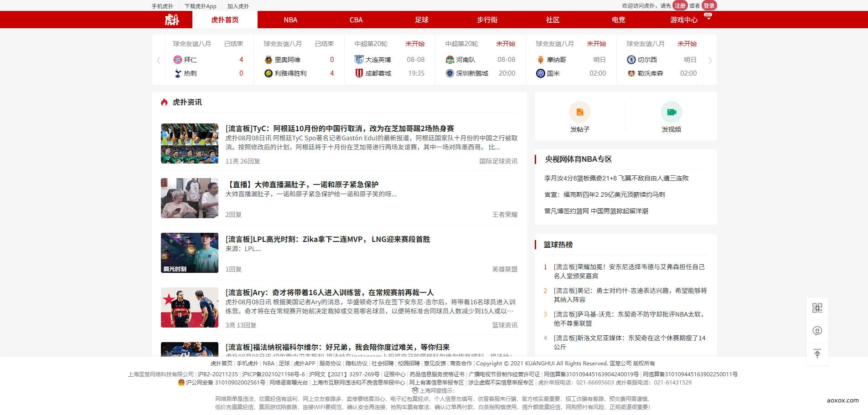This screenshot has height=415, width=868.
Task: Click the 登录 (login) button
Action: click(709, 6)
